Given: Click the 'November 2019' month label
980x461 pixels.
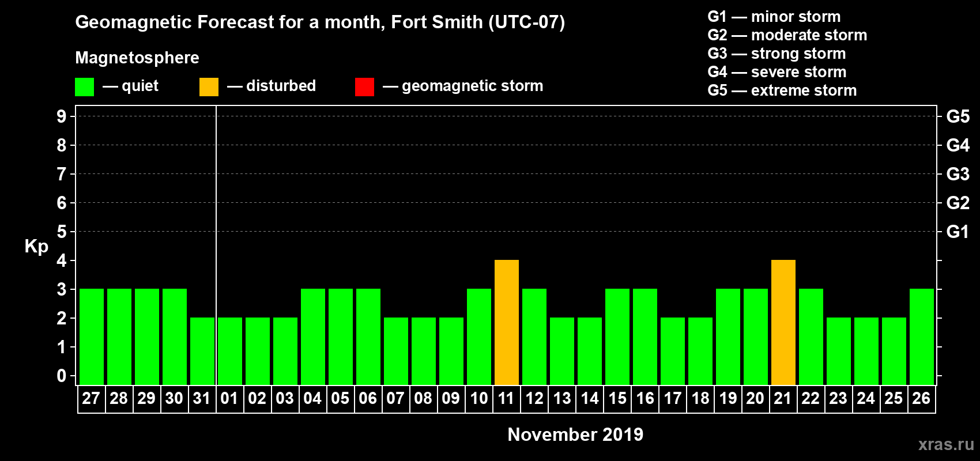Looking at the screenshot, I should tap(575, 434).
